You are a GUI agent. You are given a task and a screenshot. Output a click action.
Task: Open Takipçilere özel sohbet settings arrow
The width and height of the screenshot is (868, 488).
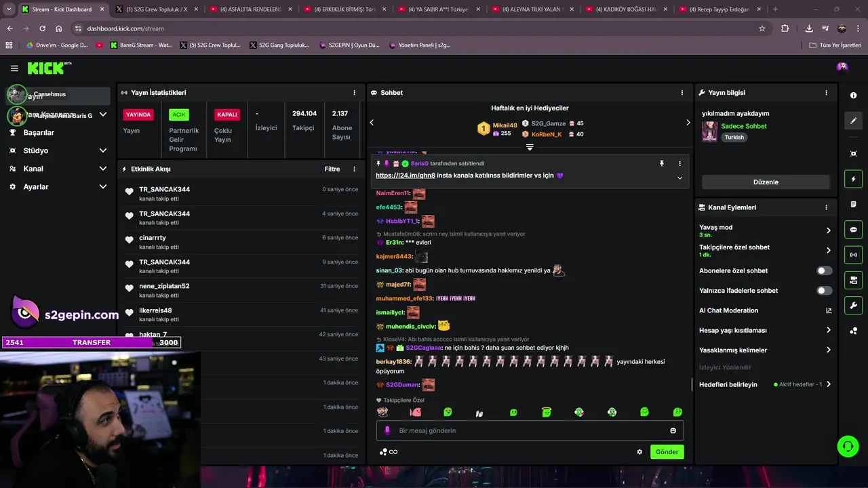click(828, 250)
